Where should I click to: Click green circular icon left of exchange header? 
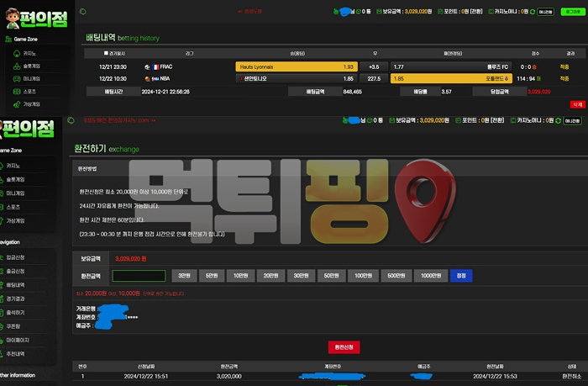71,120
